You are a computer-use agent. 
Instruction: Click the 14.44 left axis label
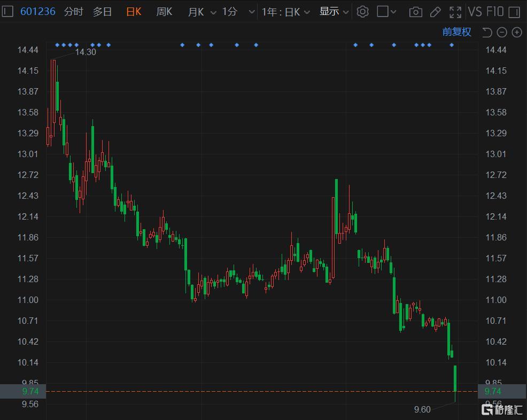[28, 50]
